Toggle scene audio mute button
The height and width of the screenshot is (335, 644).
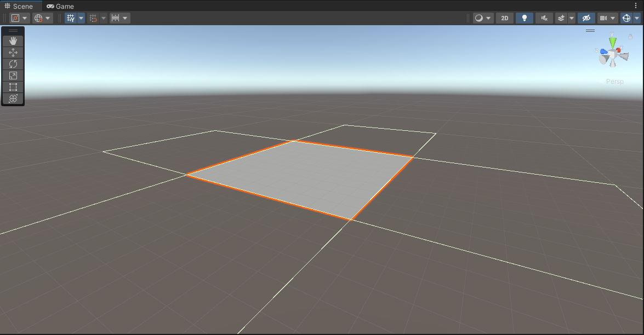[x=544, y=18]
